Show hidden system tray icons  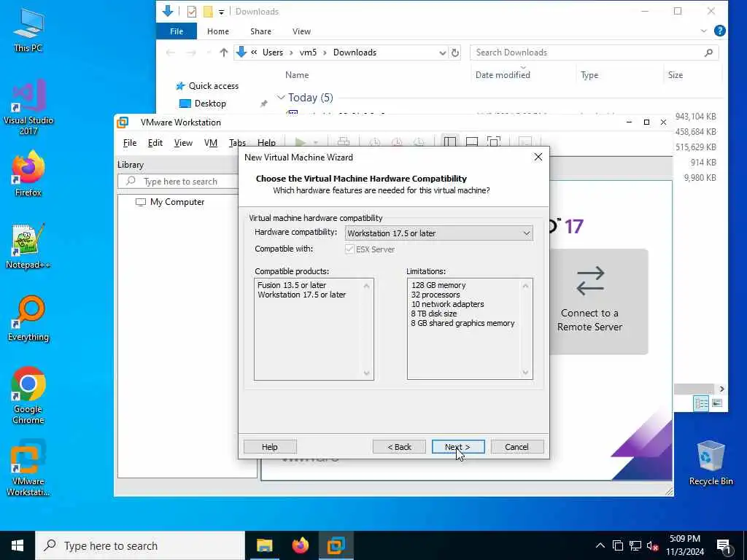pyautogui.click(x=600, y=545)
